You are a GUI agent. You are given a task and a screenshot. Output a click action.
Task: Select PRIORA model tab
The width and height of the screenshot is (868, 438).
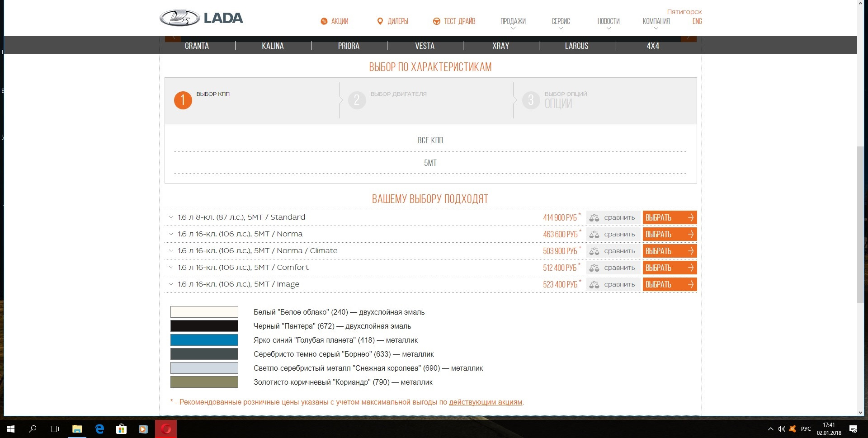(x=349, y=46)
